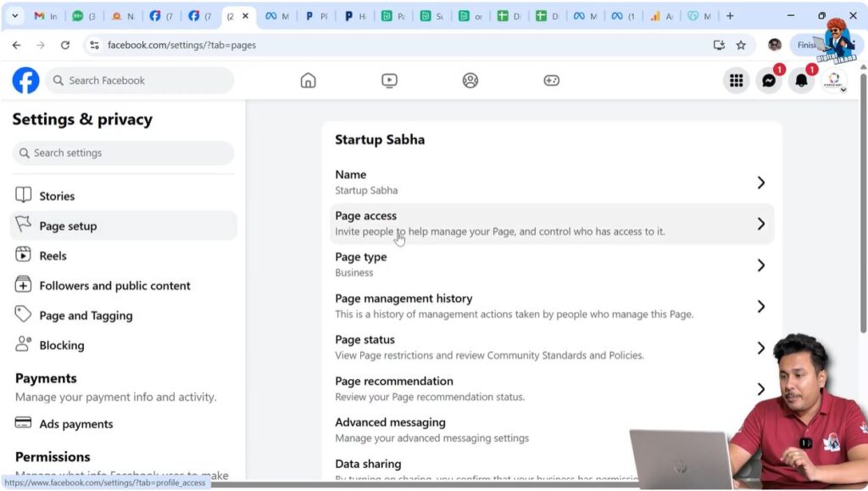
Task: Click the Page setup flag icon
Action: [23, 224]
